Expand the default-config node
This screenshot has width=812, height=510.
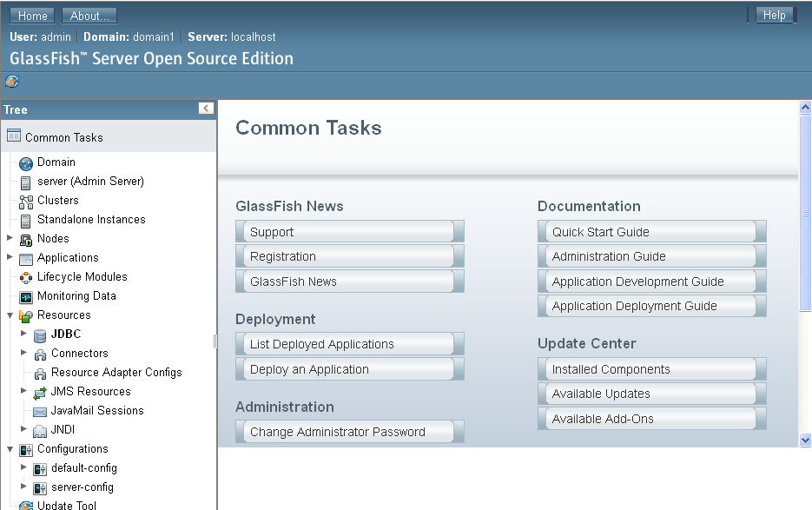pyautogui.click(x=23, y=467)
